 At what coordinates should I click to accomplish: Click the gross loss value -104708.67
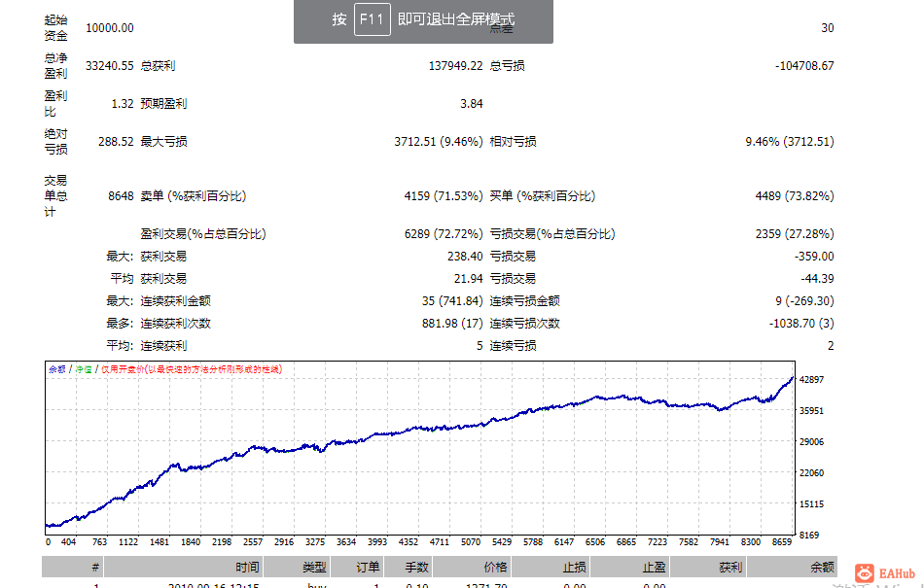(804, 65)
